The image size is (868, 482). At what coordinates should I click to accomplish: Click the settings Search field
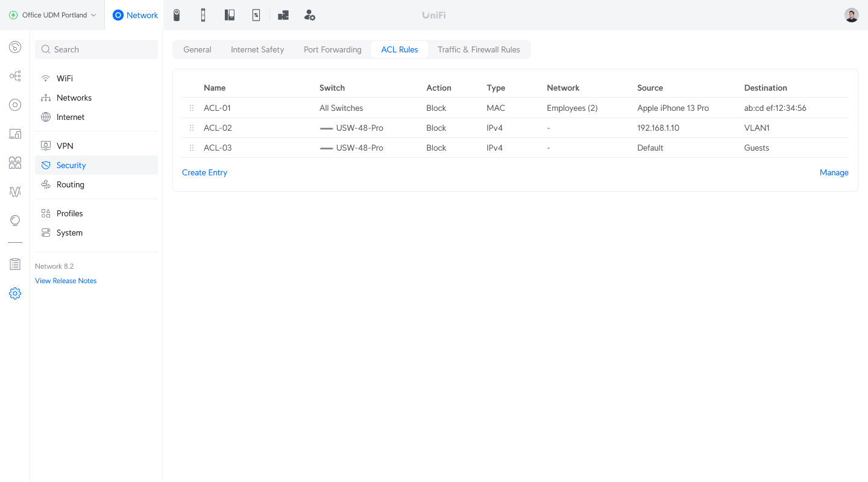(96, 49)
